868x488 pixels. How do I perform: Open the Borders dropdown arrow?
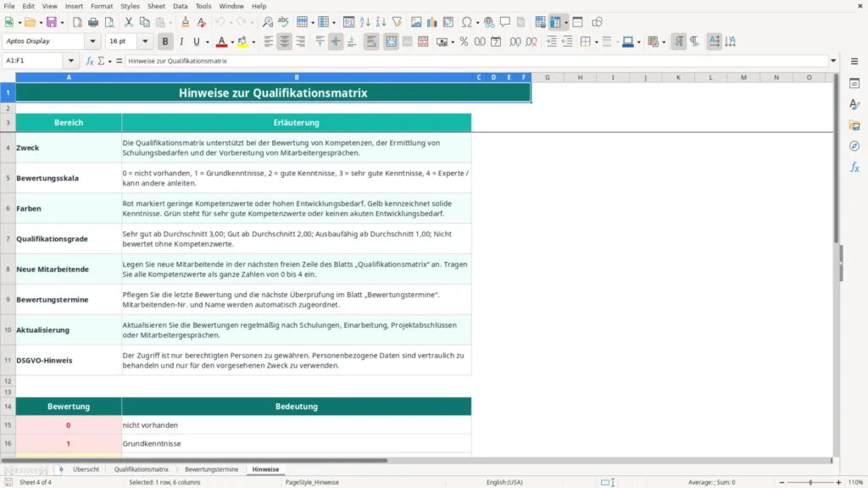tap(596, 42)
